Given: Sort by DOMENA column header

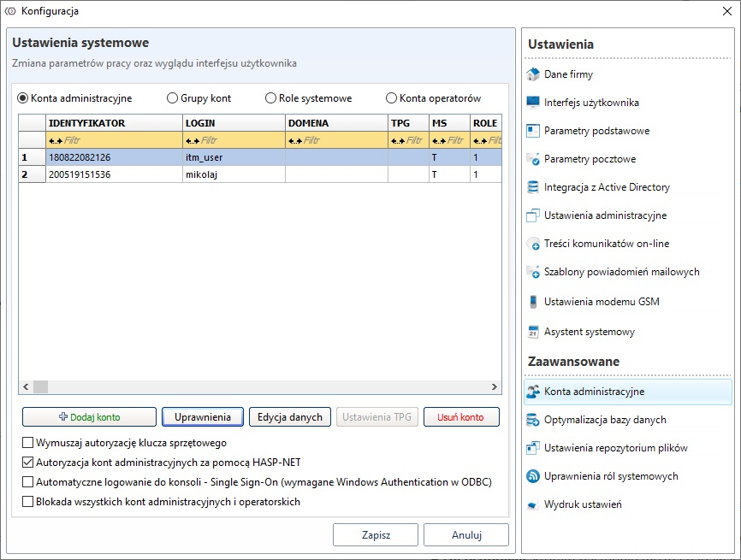Looking at the screenshot, I should (336, 123).
